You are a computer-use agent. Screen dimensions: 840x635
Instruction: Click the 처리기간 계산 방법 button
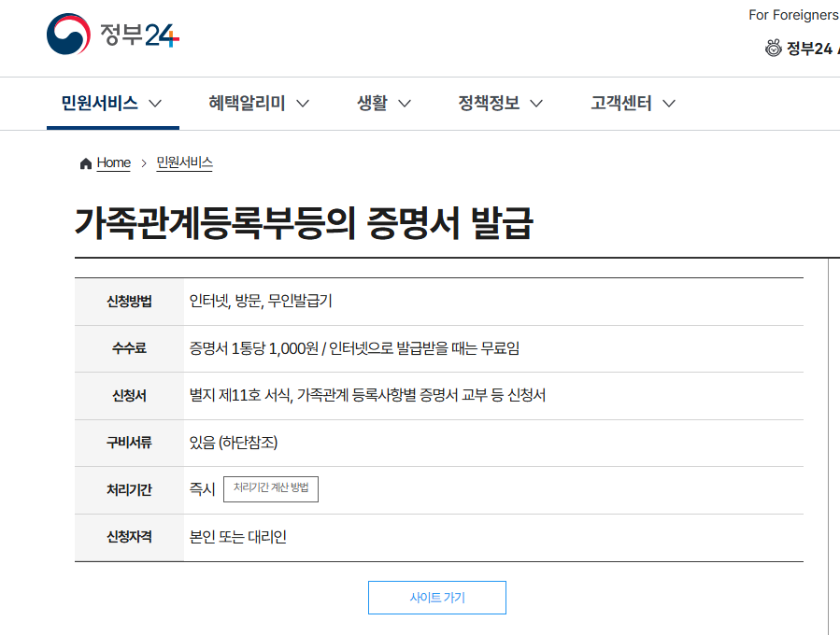point(272,488)
